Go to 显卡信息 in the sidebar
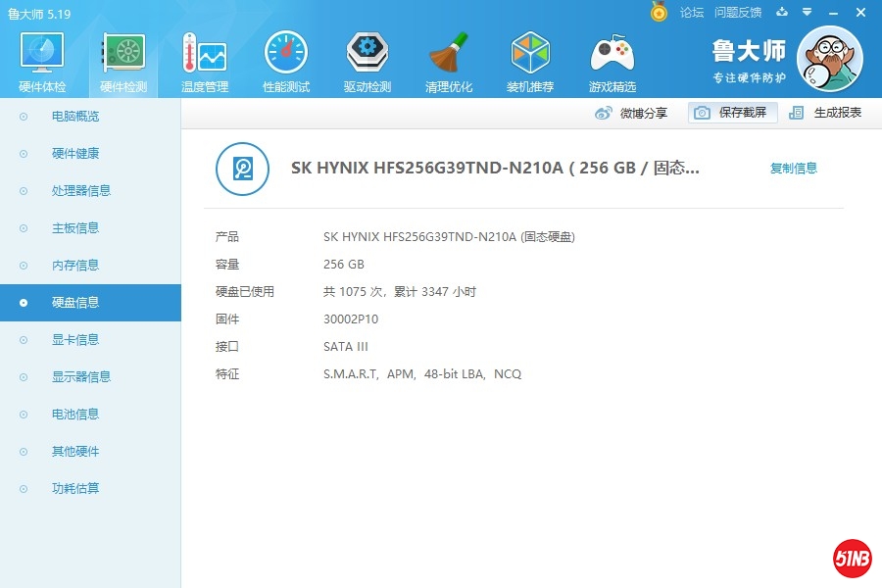Screen dimensions: 882x588 tap(75, 340)
